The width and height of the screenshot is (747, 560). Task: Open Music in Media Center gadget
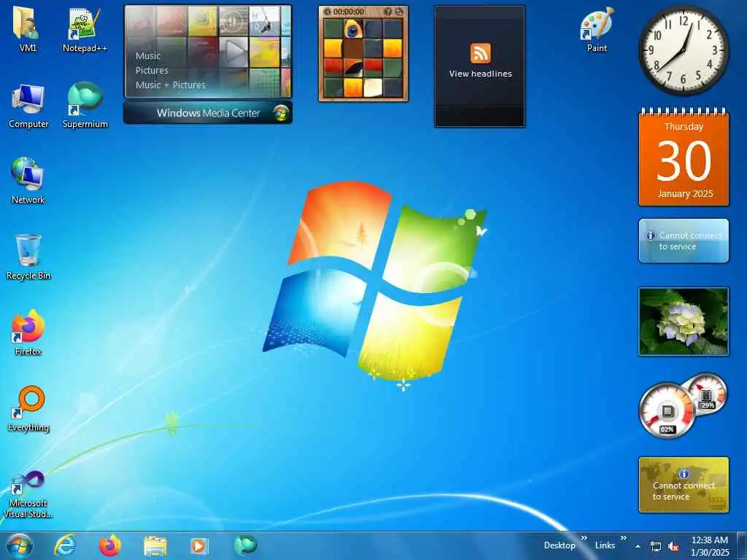pos(147,55)
